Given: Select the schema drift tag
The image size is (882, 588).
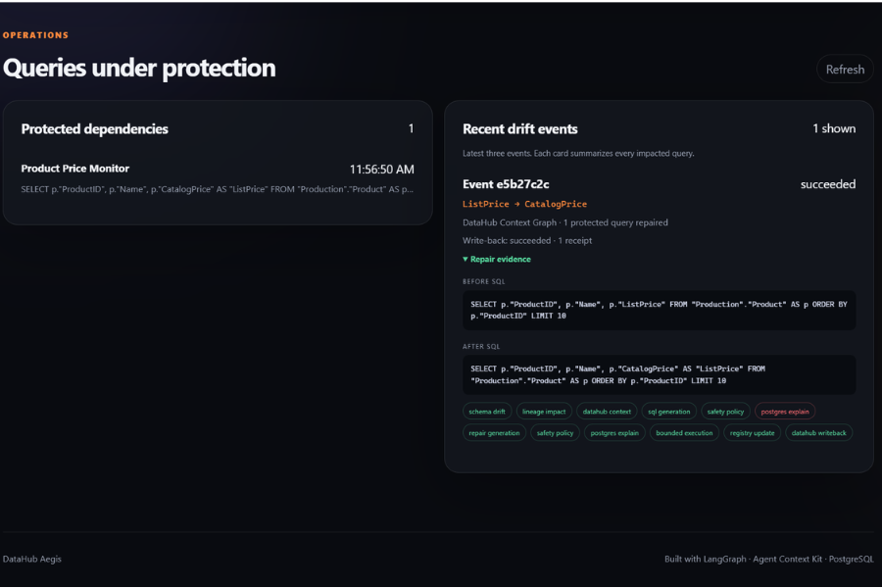Looking at the screenshot, I should click(x=486, y=412).
